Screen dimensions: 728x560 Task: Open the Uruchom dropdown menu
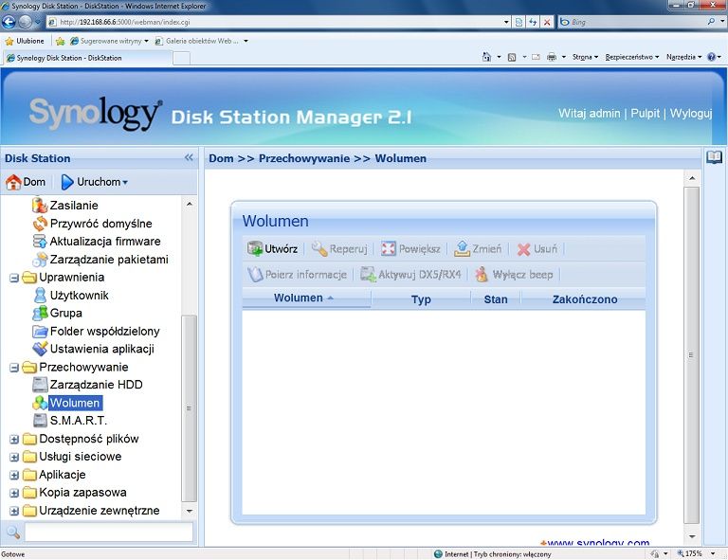[94, 182]
